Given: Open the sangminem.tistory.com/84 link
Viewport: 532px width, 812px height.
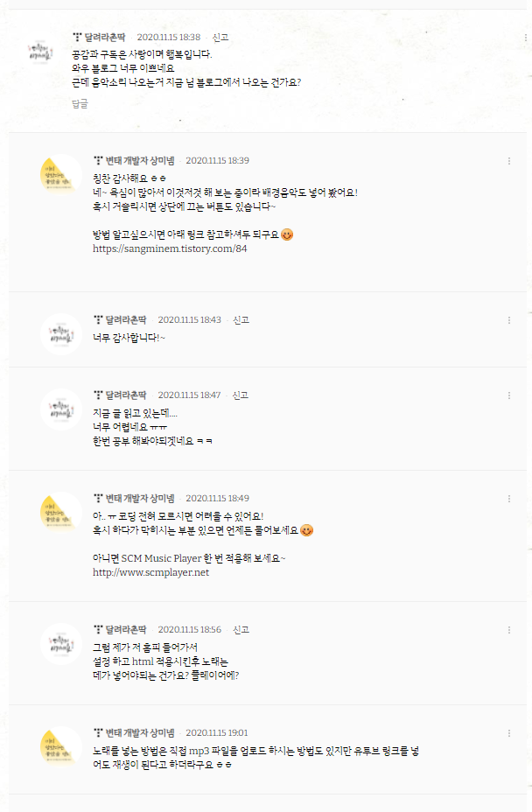Looking at the screenshot, I should click(170, 248).
